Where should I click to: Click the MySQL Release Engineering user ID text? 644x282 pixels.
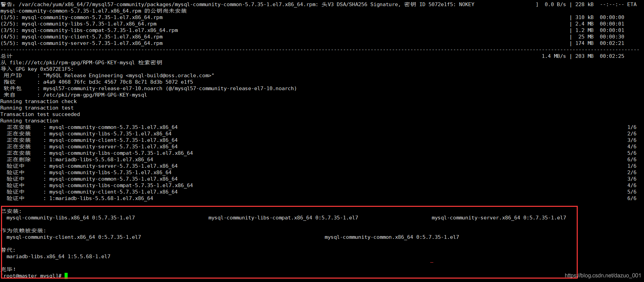(x=129, y=76)
